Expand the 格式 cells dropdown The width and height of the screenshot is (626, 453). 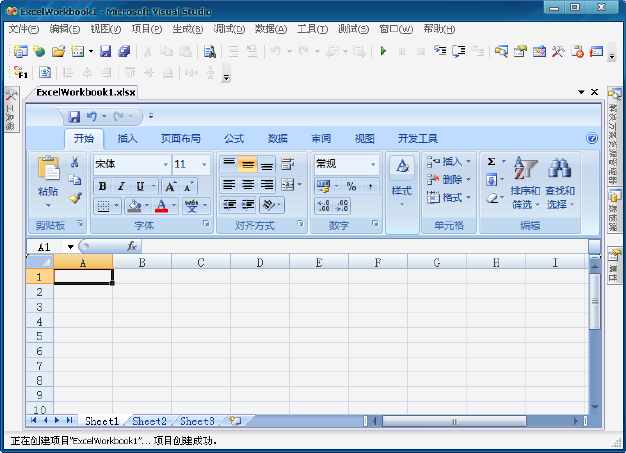click(x=468, y=197)
